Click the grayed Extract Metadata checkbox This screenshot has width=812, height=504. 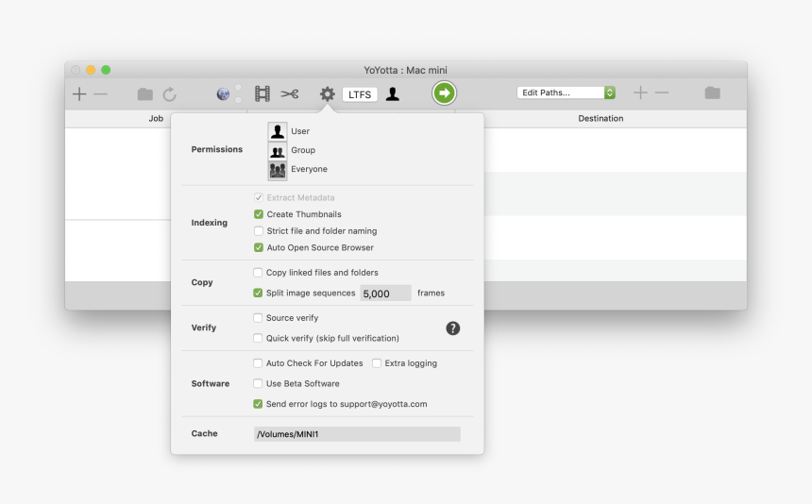[259, 197]
